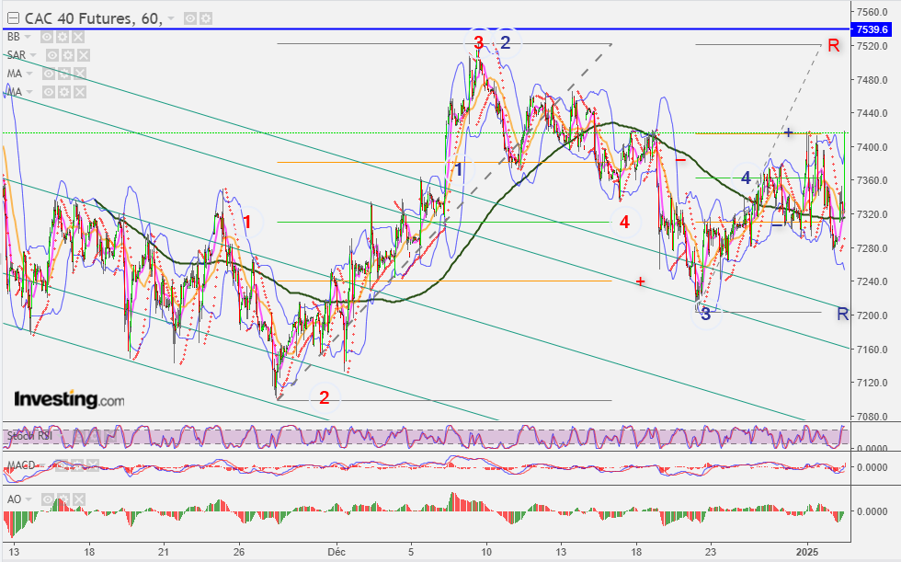This screenshot has height=562, width=924.
Task: Click the 7360.0 price scale value
Action: point(873,180)
